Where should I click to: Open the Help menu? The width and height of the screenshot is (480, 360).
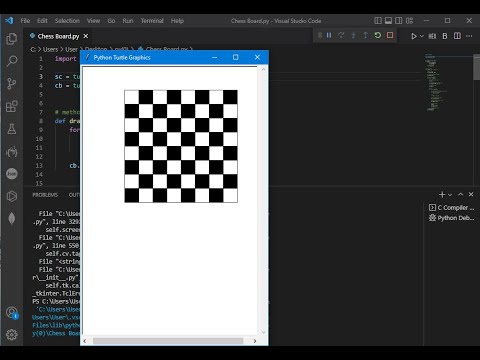click(177, 21)
